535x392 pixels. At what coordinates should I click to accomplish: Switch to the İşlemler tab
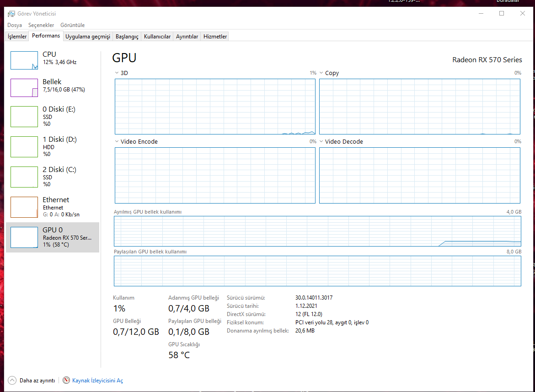[17, 37]
